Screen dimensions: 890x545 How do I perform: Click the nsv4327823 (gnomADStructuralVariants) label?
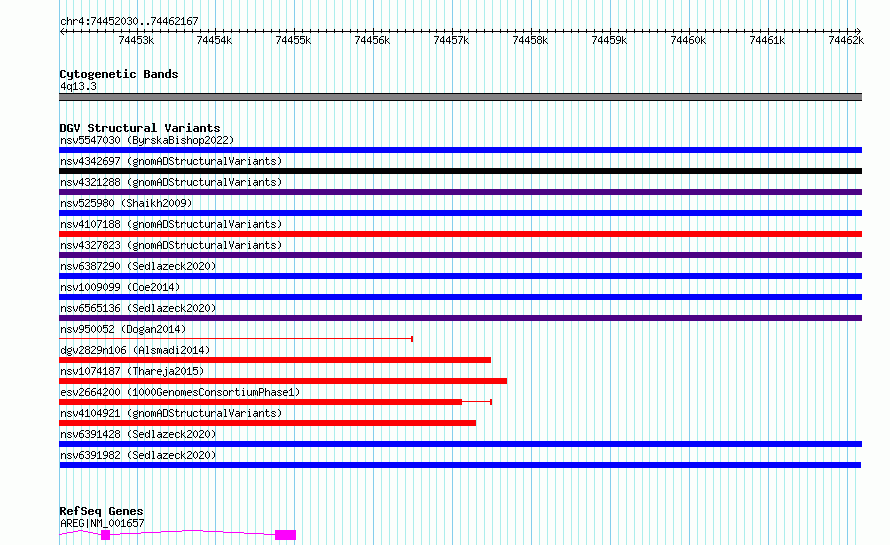coord(171,245)
